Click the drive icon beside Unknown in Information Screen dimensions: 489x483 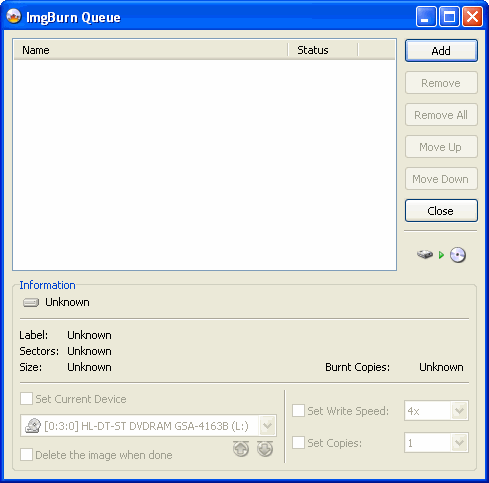(x=31, y=302)
